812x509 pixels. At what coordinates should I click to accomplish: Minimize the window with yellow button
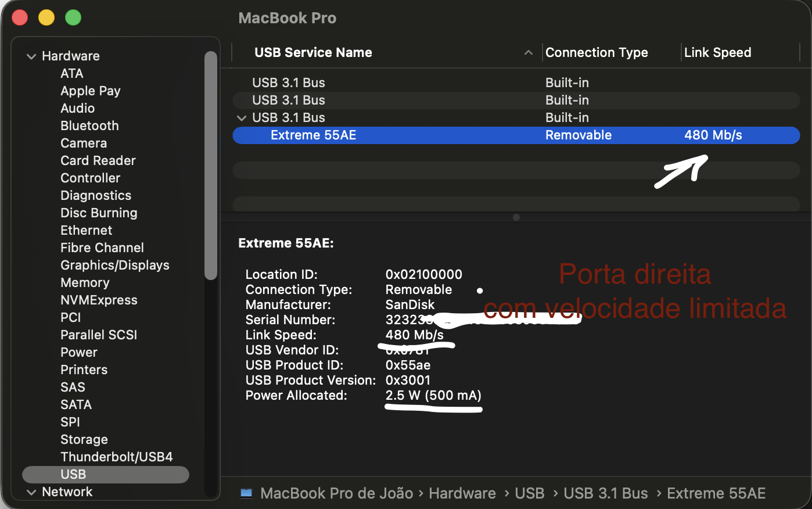coord(46,17)
